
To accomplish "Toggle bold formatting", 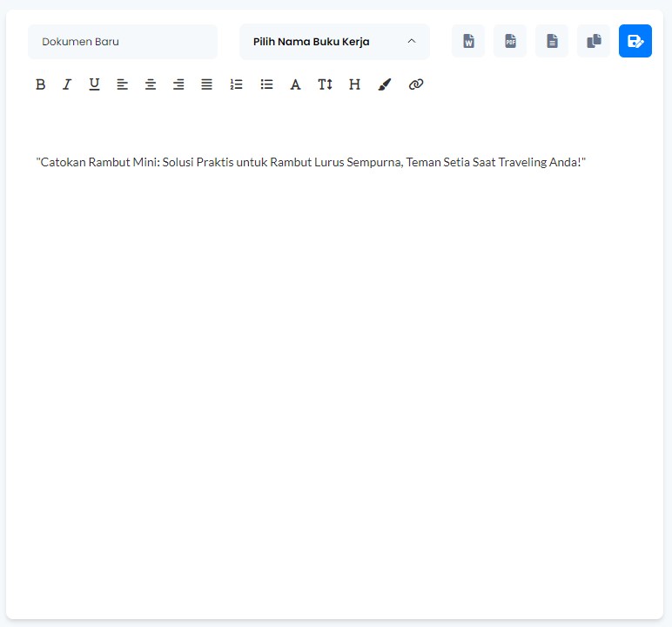I will pyautogui.click(x=40, y=84).
